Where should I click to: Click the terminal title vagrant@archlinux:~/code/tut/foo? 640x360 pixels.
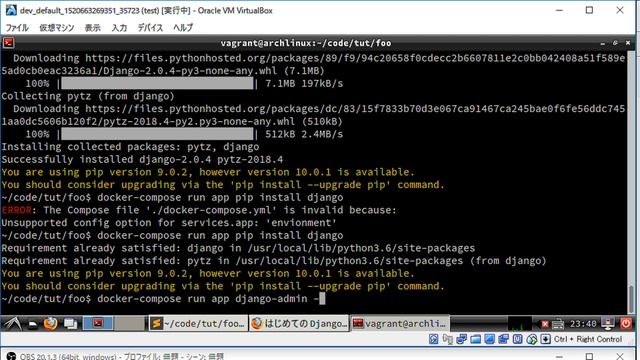point(306,43)
